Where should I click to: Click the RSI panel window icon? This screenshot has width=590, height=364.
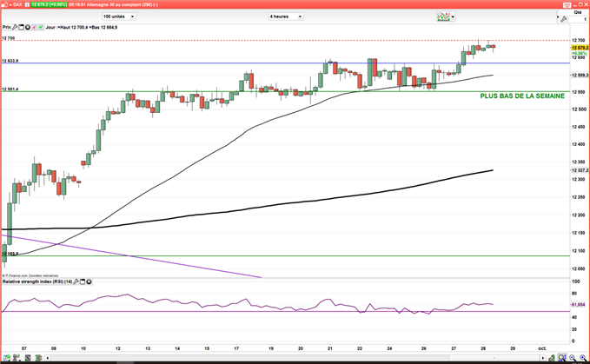(83, 281)
